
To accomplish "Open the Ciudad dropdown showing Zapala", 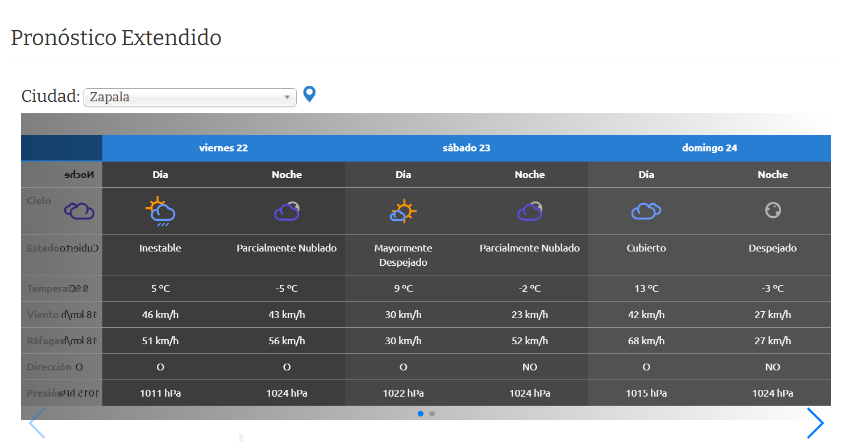I will 190,97.
